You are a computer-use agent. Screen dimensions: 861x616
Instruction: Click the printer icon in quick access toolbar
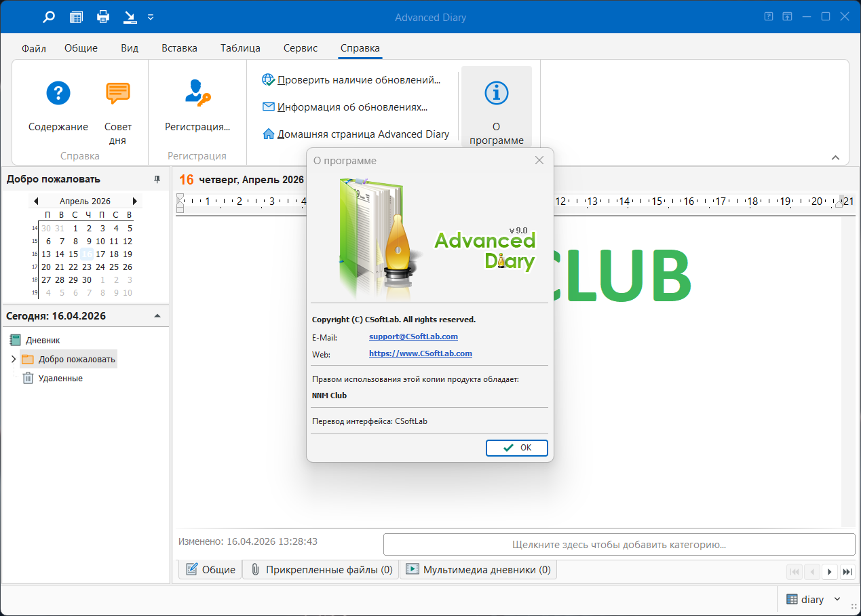coord(103,17)
